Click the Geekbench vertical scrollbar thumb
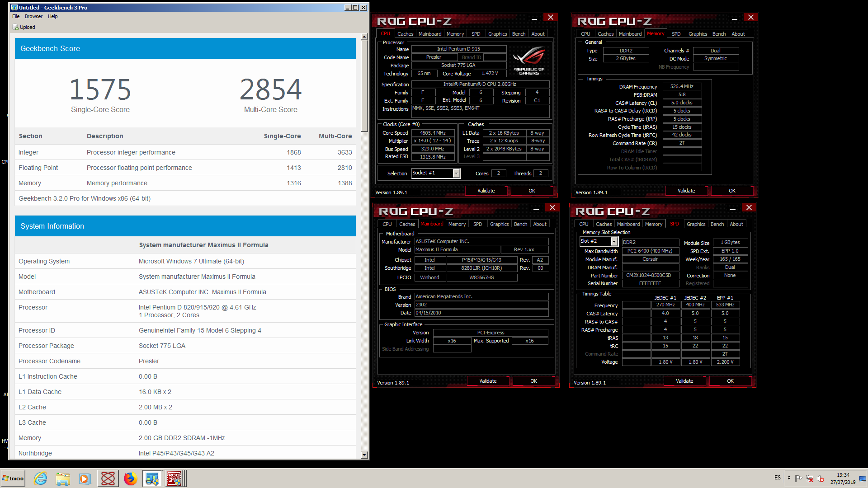 click(364, 86)
